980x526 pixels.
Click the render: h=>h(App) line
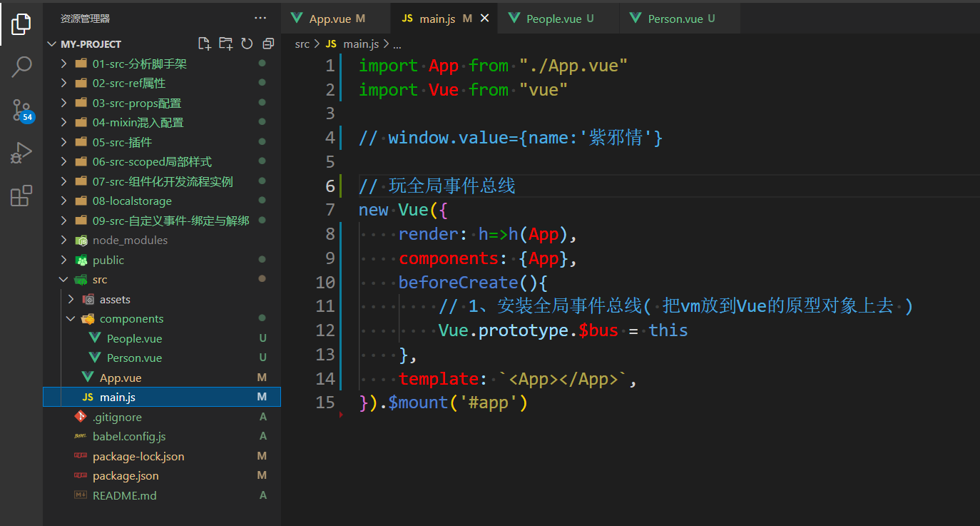coord(488,234)
